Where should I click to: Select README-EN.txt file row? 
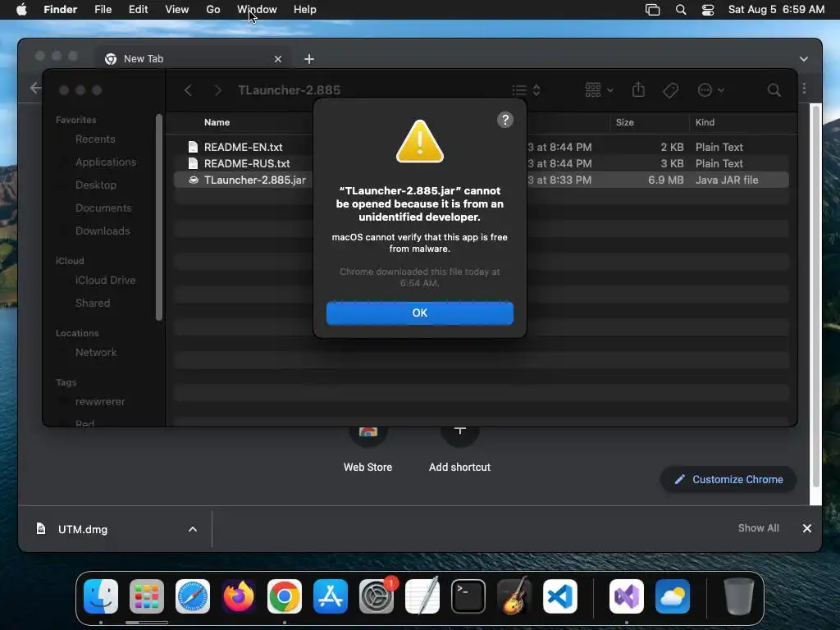point(481,147)
